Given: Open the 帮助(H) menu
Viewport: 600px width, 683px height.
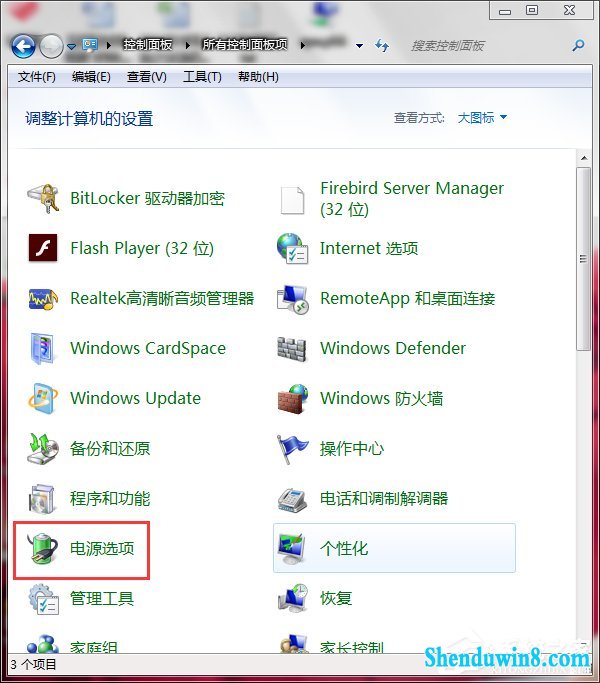Looking at the screenshot, I should 258,77.
